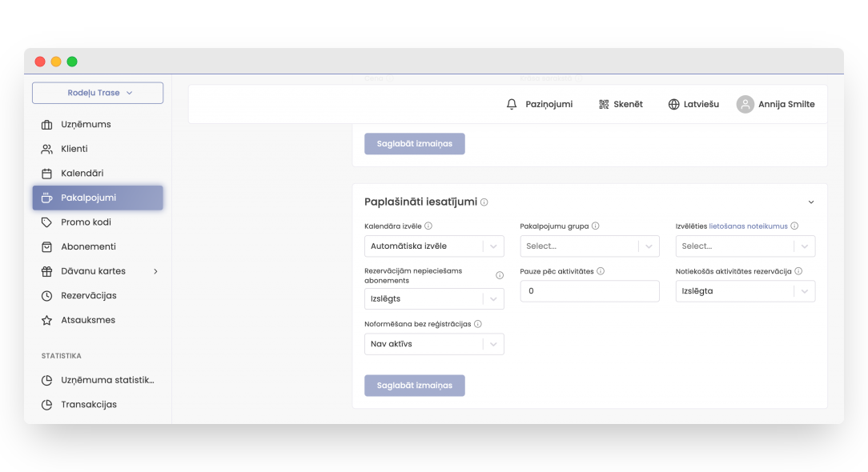Click info icon beside Noformēšana bez reģistrācijas
The height and width of the screenshot is (472, 868).
pos(478,324)
